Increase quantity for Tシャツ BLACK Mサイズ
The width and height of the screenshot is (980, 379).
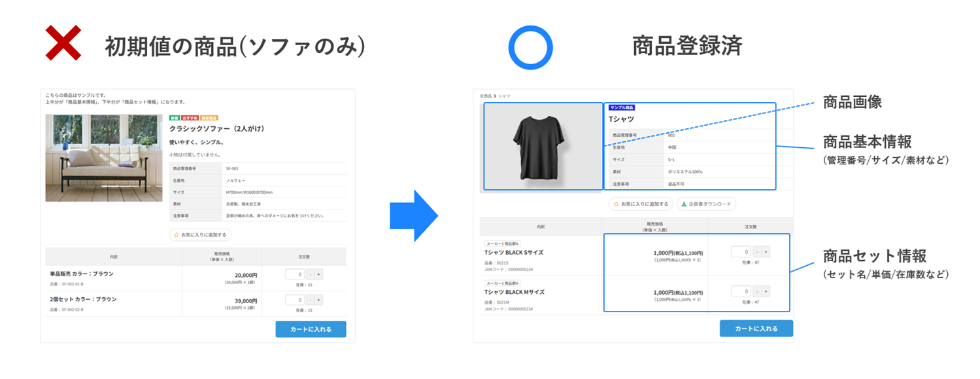tap(766, 291)
